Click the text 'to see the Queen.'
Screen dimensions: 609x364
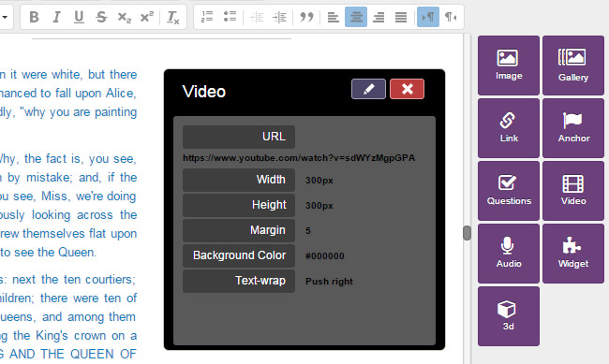tap(48, 253)
